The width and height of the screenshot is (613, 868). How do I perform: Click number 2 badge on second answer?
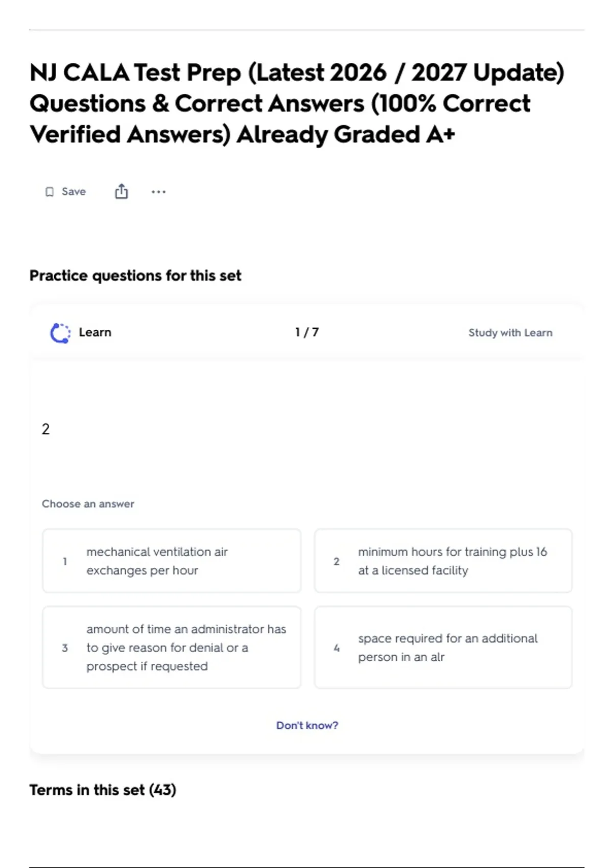tap(337, 561)
